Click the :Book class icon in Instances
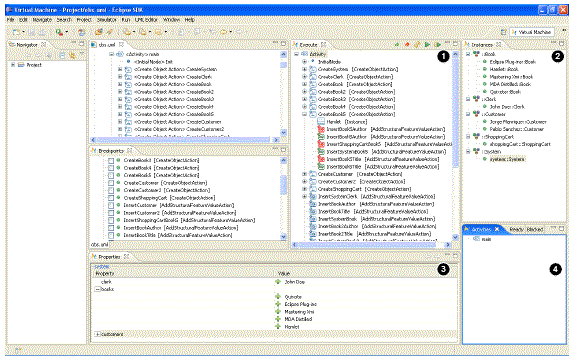 (x=476, y=54)
